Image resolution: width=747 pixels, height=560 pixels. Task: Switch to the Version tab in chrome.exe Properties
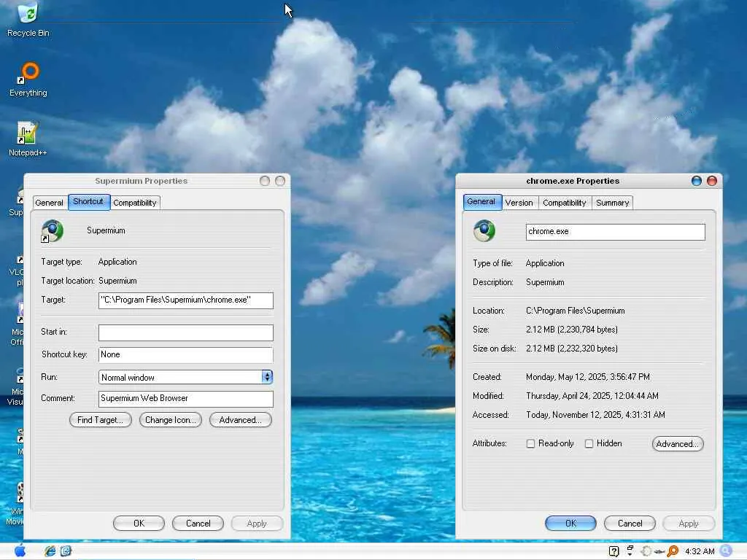pos(519,203)
